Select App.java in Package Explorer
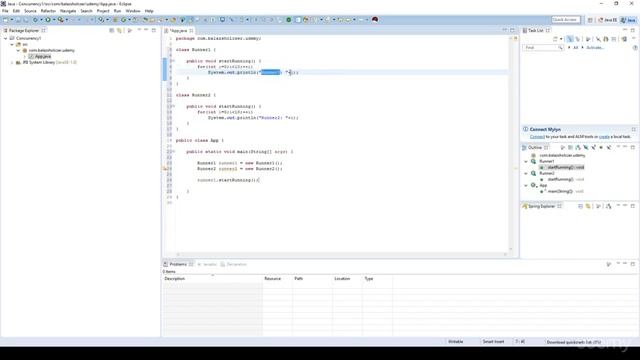640x360 pixels. click(x=42, y=56)
